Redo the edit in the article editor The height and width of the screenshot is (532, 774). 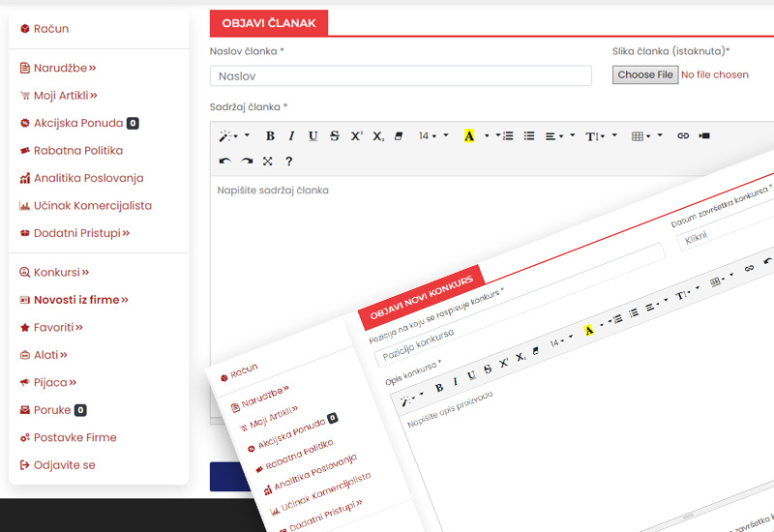[247, 161]
